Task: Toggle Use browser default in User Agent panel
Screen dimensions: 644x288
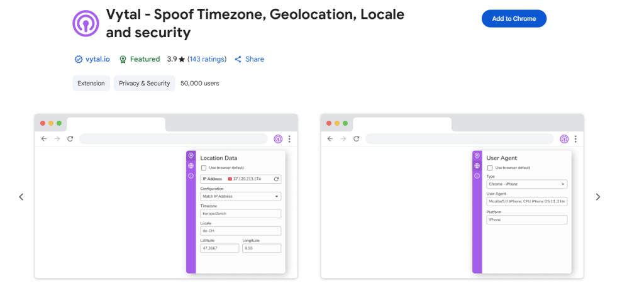Action: coord(489,168)
